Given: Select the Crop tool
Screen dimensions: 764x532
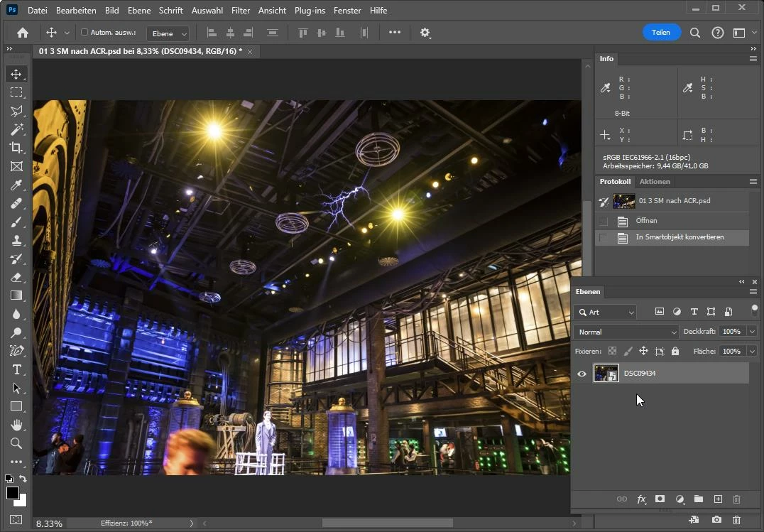Looking at the screenshot, I should coord(16,148).
